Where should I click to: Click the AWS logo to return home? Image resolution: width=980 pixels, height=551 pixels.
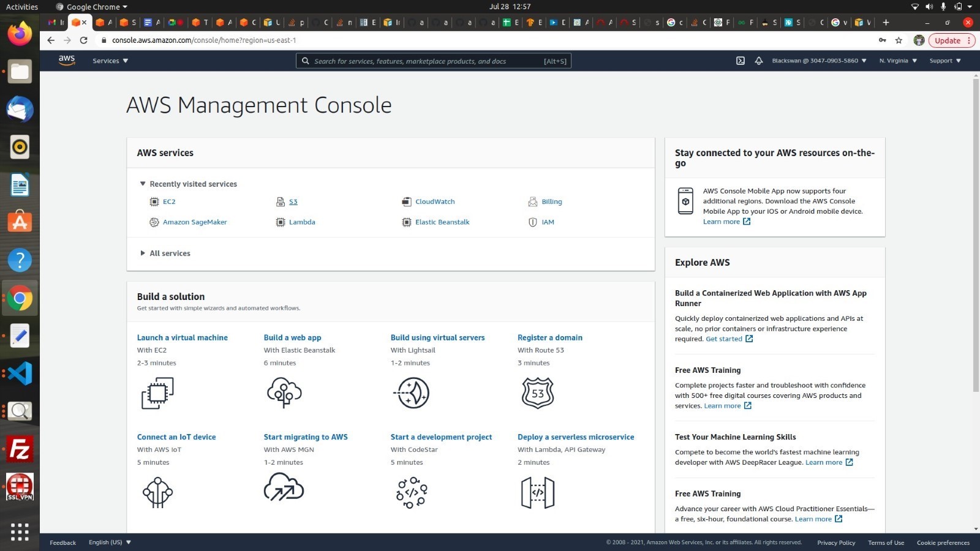coord(66,59)
